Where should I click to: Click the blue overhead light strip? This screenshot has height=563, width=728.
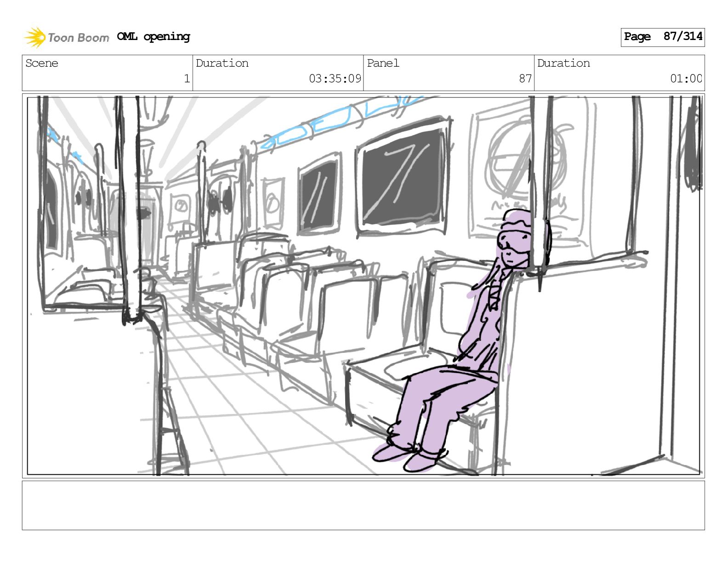click(x=341, y=121)
